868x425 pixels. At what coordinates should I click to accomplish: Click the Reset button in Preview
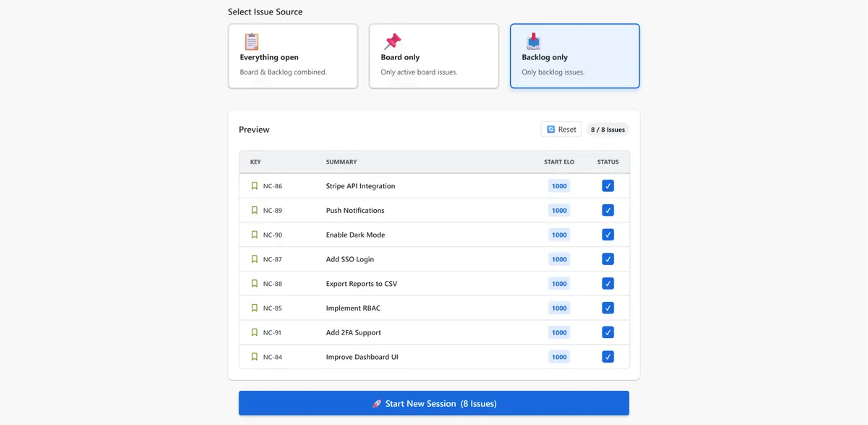(561, 130)
